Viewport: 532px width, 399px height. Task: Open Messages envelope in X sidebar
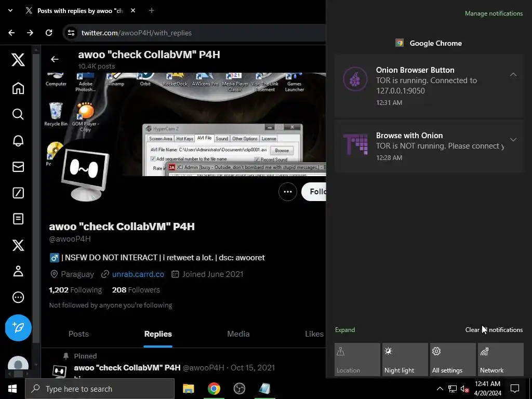click(x=18, y=167)
